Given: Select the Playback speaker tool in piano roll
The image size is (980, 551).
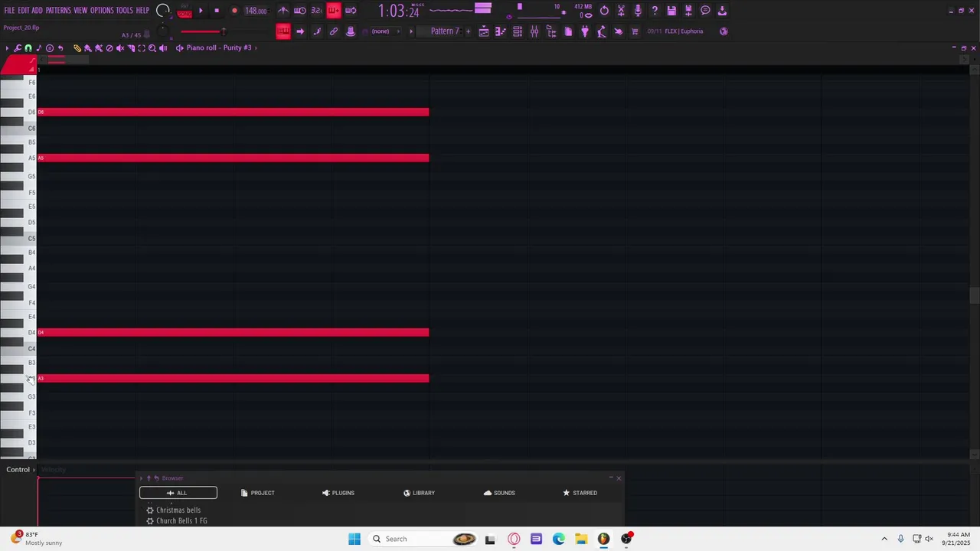Looking at the screenshot, I should [x=163, y=48].
